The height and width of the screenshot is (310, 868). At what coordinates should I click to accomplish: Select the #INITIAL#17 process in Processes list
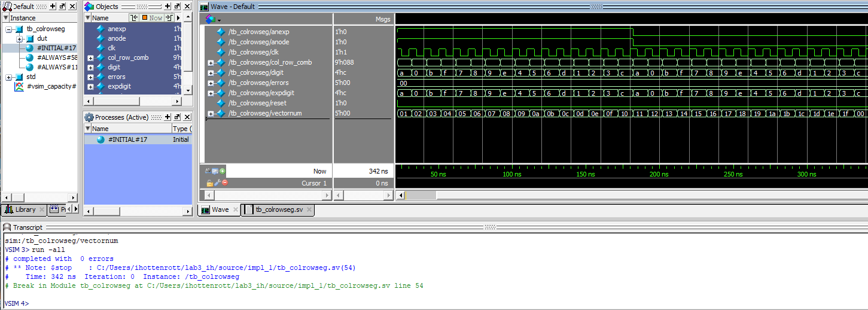tap(127, 139)
